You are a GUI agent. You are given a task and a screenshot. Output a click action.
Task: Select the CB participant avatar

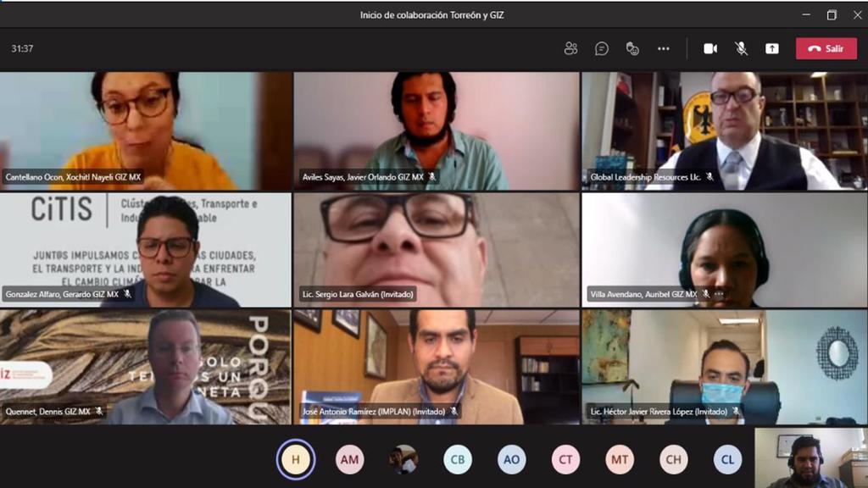(458, 459)
